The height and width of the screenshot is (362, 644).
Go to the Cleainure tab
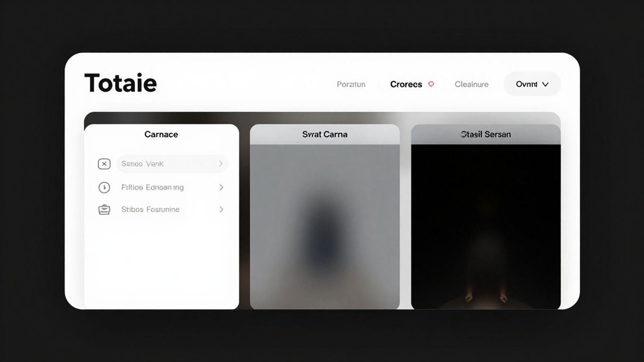471,84
